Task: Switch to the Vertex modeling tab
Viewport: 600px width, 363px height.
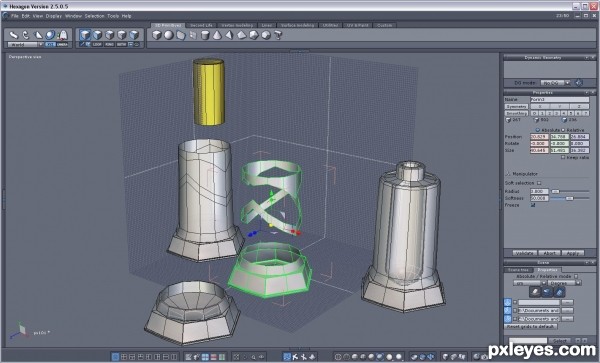Action: [x=237, y=25]
